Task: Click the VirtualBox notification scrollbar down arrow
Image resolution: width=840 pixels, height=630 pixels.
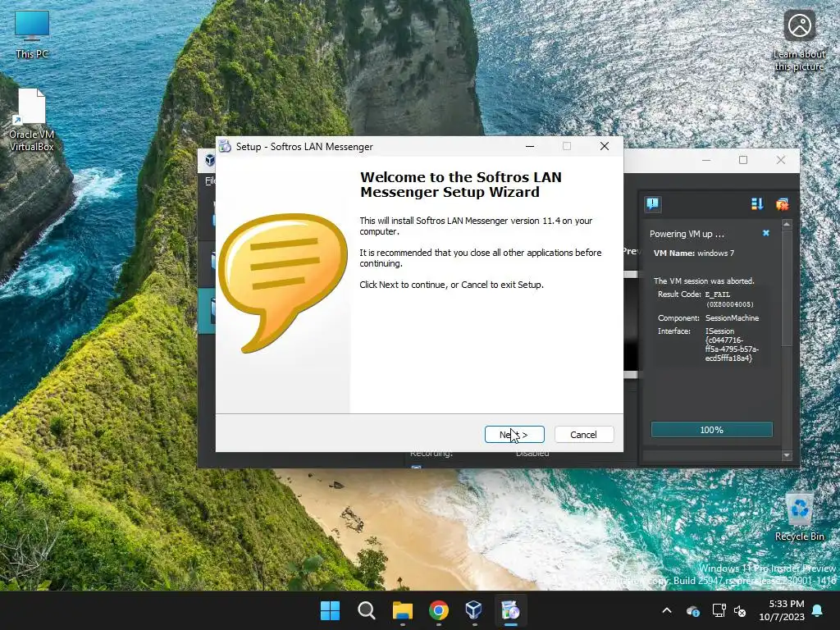Action: pyautogui.click(x=787, y=455)
